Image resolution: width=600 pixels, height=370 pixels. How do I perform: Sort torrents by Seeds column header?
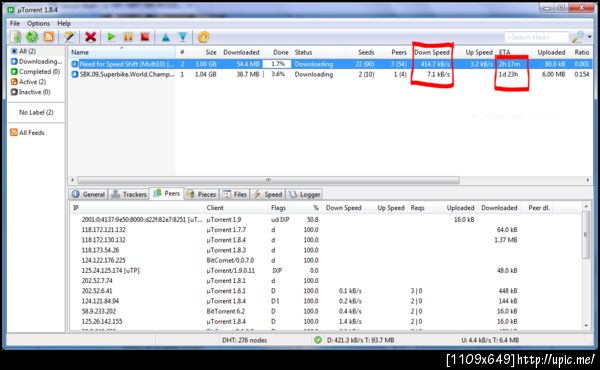pyautogui.click(x=366, y=52)
